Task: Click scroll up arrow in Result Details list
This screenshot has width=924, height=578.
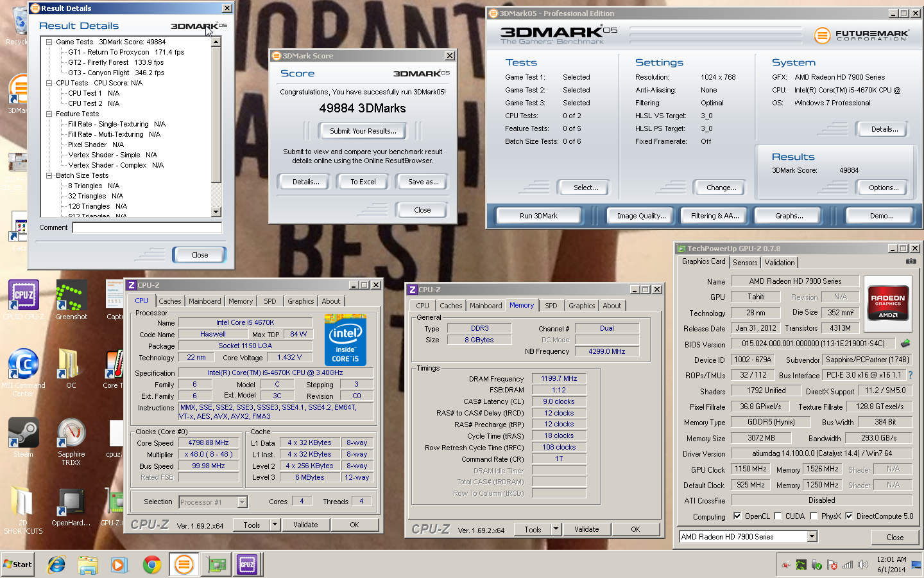Action: (216, 42)
